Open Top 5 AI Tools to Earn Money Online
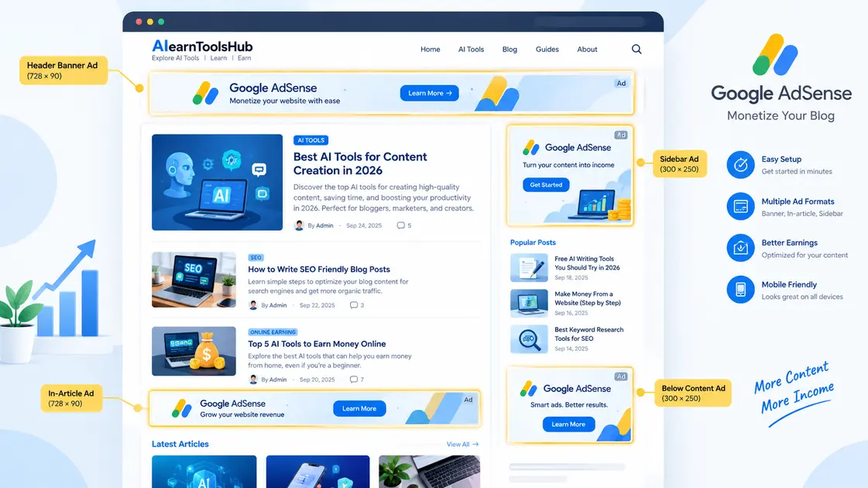Image resolution: width=868 pixels, height=488 pixels. pos(317,344)
